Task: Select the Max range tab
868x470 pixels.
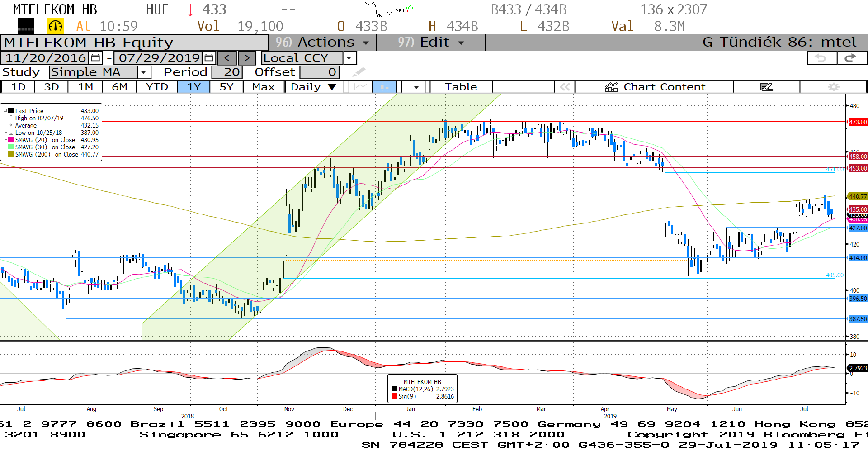Action: click(x=264, y=87)
